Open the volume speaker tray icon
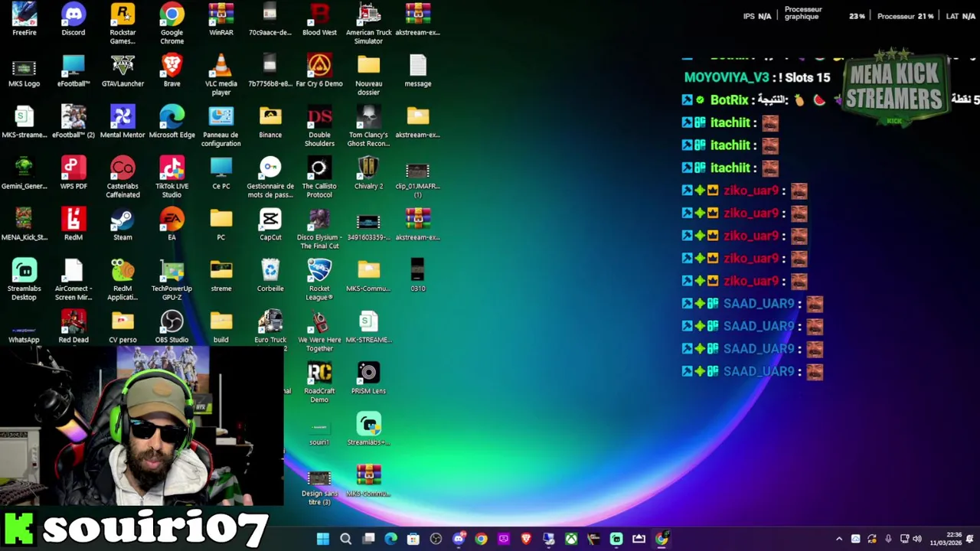This screenshot has height=551, width=980. (x=917, y=539)
